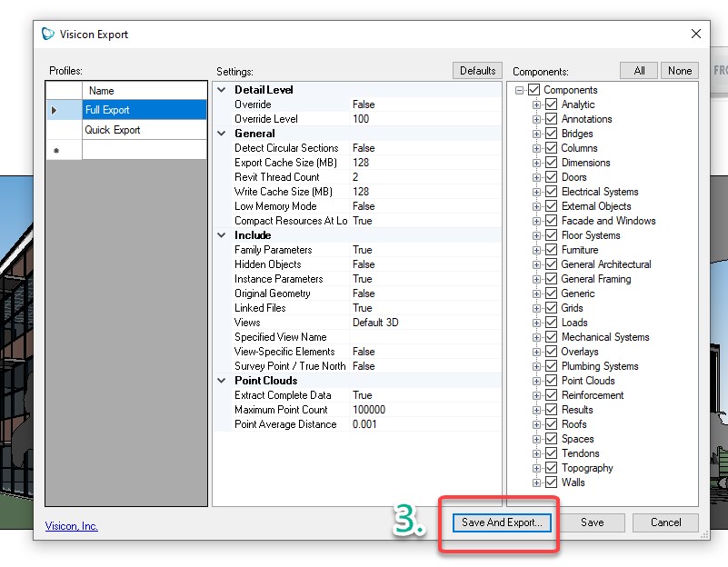Cancel the Visicon Export dialog
Viewport: 728px width, 567px height.
tap(665, 522)
